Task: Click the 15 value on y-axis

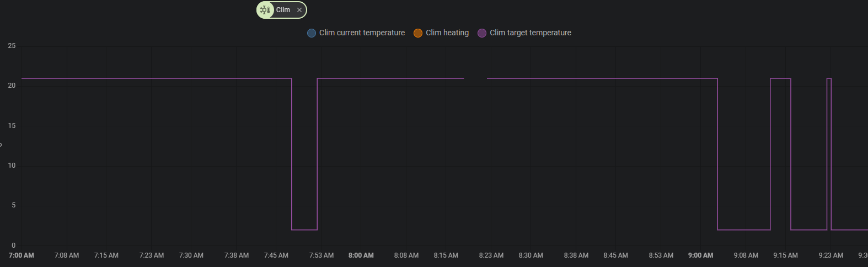Action: [12, 126]
